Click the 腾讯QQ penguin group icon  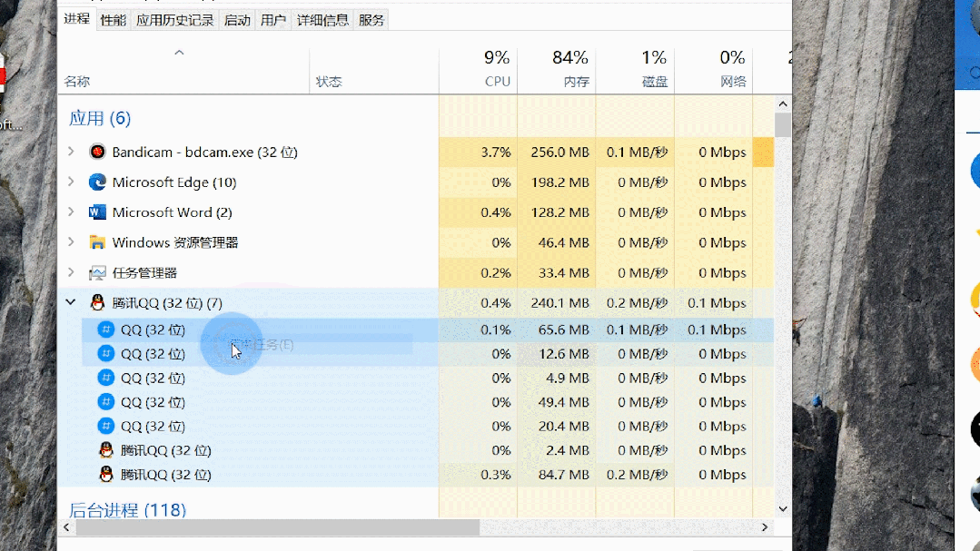coord(97,302)
